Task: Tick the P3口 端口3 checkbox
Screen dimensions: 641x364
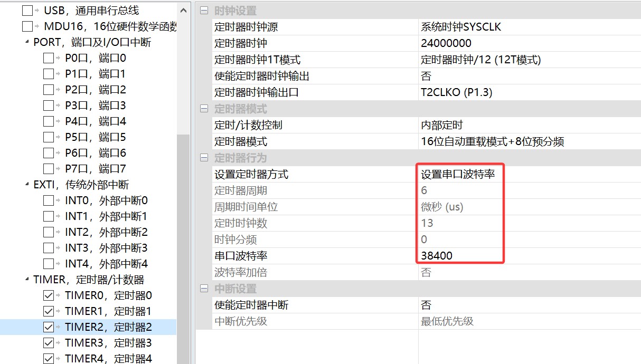Action: click(49, 106)
